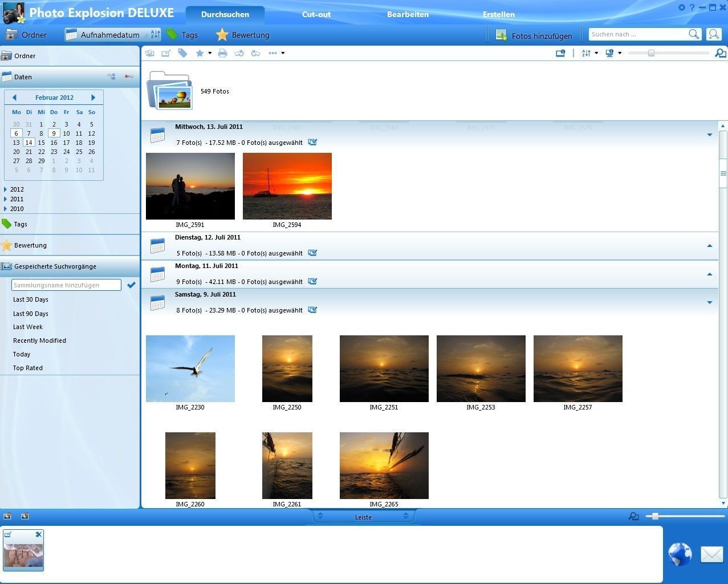Image resolution: width=728 pixels, height=584 pixels.
Task: Click the Fotos hinzufügen icon
Action: coord(501,35)
